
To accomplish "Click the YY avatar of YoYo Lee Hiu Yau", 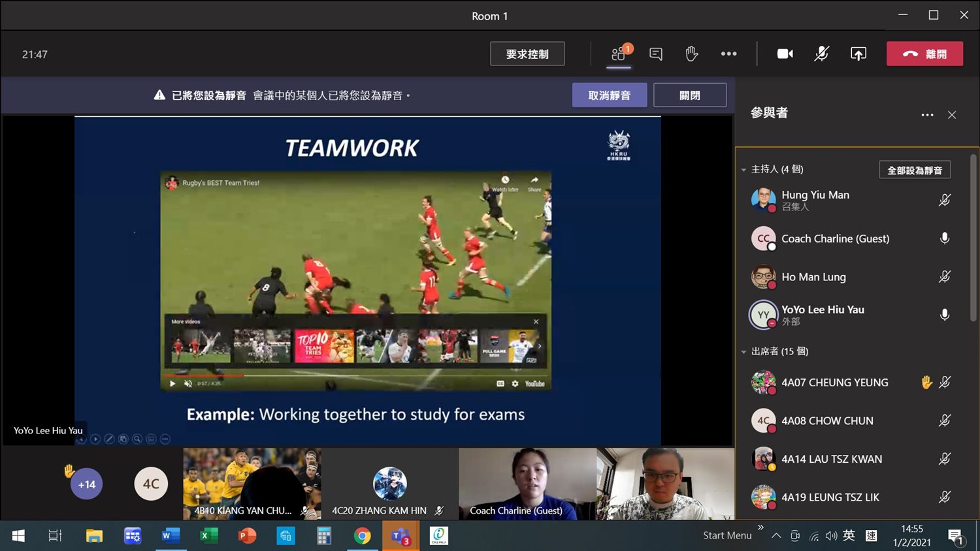I will (762, 315).
